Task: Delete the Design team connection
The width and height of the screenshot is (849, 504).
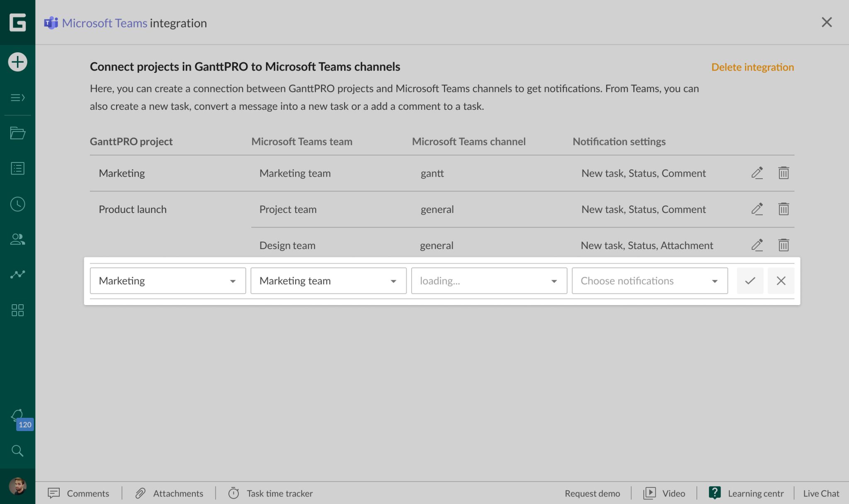Action: tap(783, 245)
